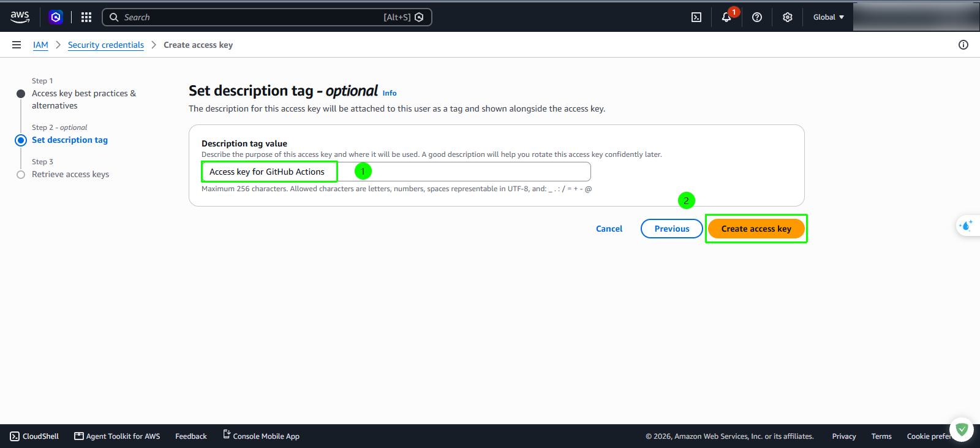Expand the Global region dropdown
This screenshot has width=980, height=448.
(x=828, y=17)
